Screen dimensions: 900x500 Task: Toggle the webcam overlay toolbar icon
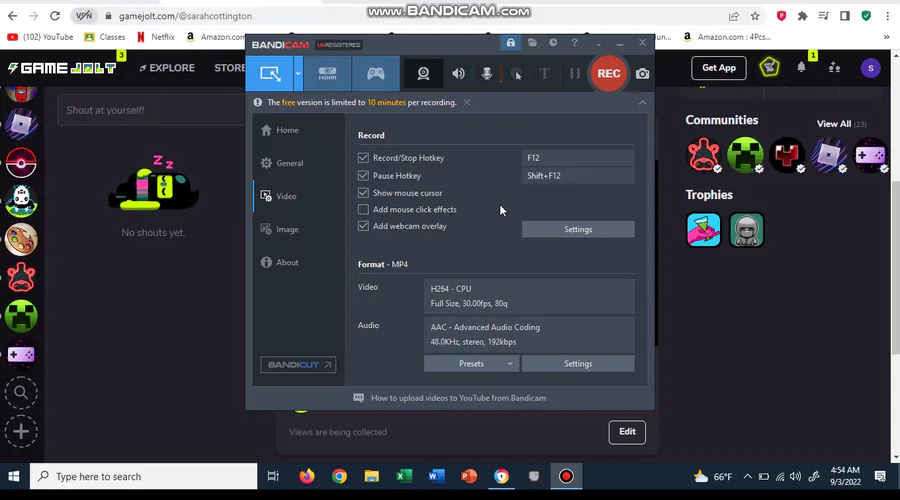pos(423,73)
